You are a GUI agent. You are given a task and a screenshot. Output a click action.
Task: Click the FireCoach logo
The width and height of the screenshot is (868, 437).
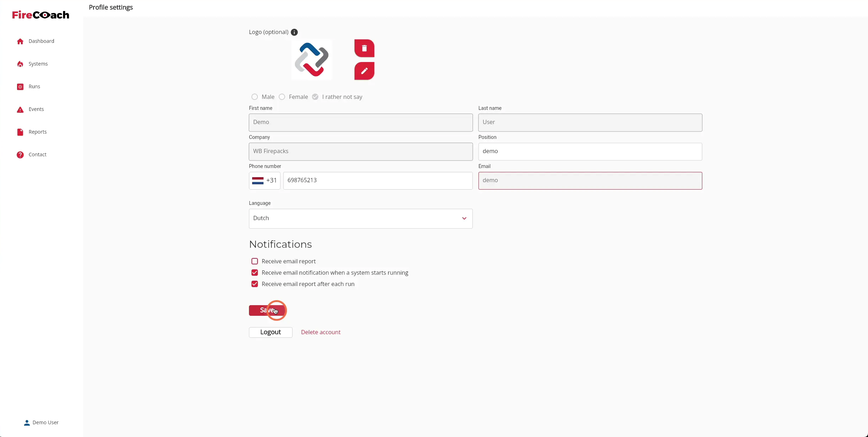41,15
